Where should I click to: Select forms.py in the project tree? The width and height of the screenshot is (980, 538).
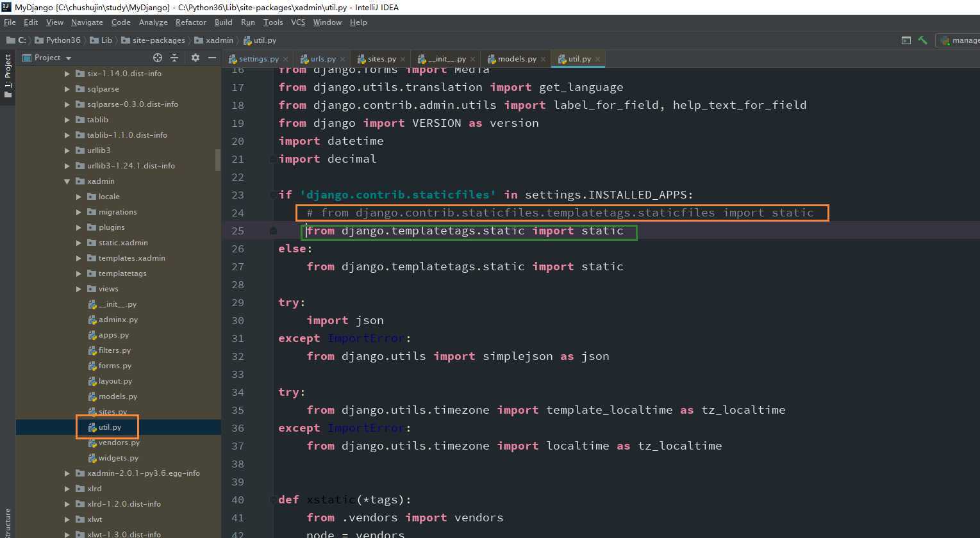coord(115,366)
